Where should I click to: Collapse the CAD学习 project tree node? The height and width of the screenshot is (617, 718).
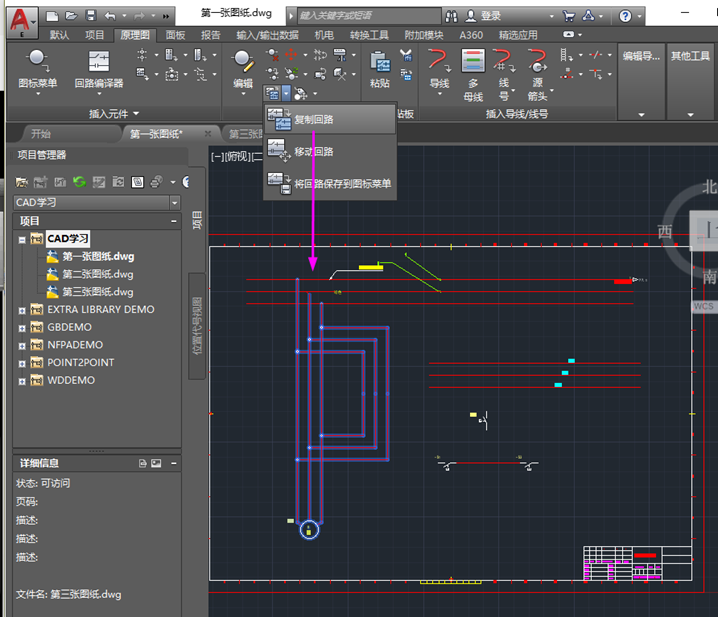pos(22,239)
